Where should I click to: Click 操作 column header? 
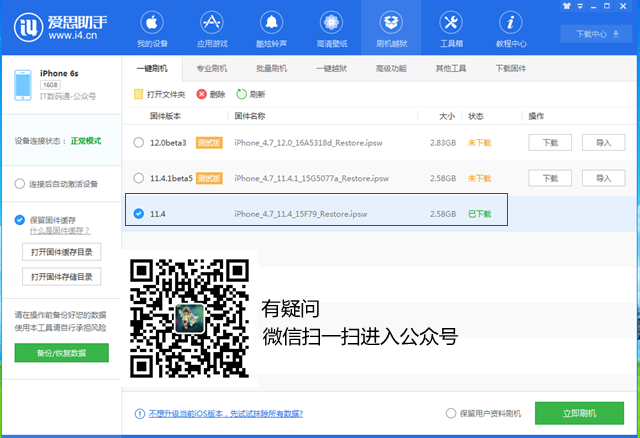pyautogui.click(x=536, y=116)
